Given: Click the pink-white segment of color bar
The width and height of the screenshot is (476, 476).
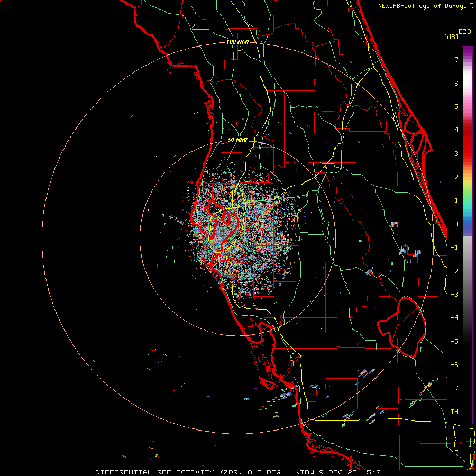Looking at the screenshot, I should tap(467, 88).
